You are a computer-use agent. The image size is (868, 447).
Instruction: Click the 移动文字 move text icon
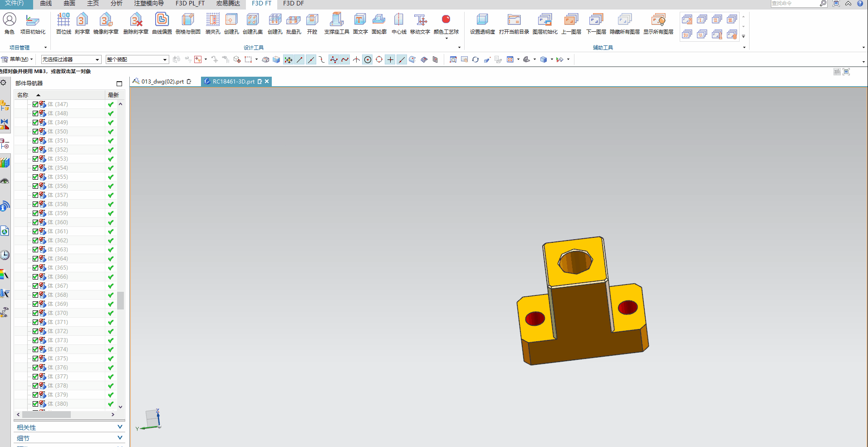[420, 23]
